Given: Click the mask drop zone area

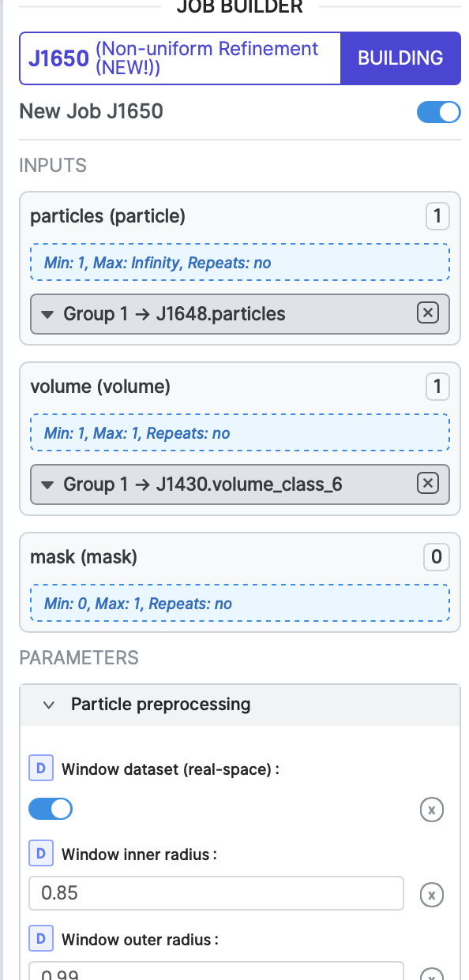Looking at the screenshot, I should [x=240, y=604].
